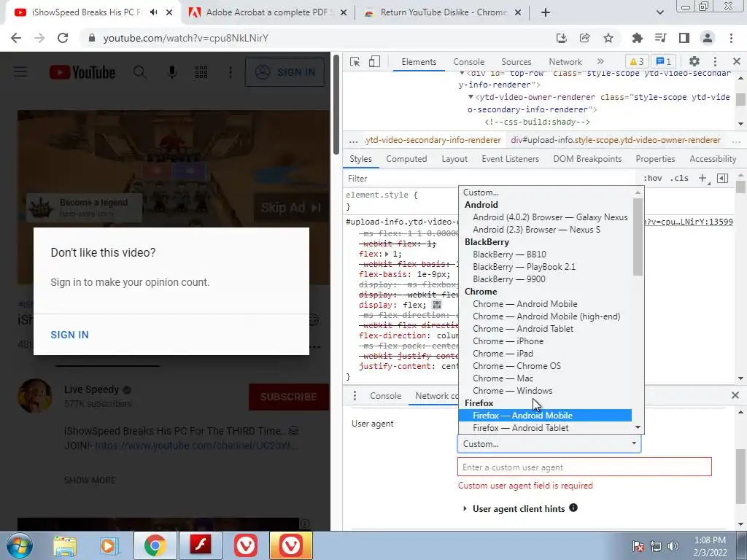Expand the flex shorthand property triangle
The image size is (747, 560).
pyautogui.click(x=387, y=254)
